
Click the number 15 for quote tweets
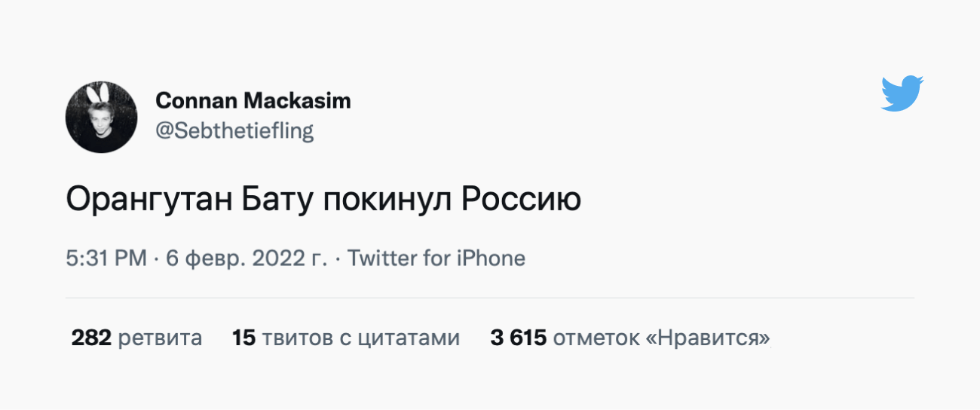click(x=244, y=338)
